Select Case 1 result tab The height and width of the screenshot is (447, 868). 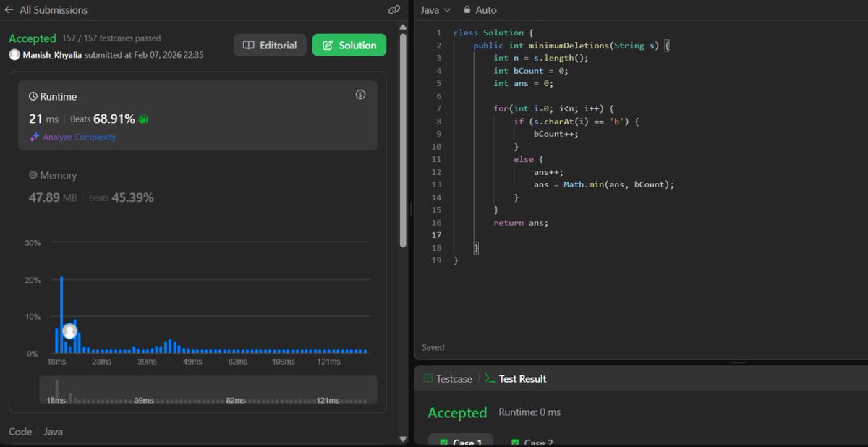(x=460, y=441)
